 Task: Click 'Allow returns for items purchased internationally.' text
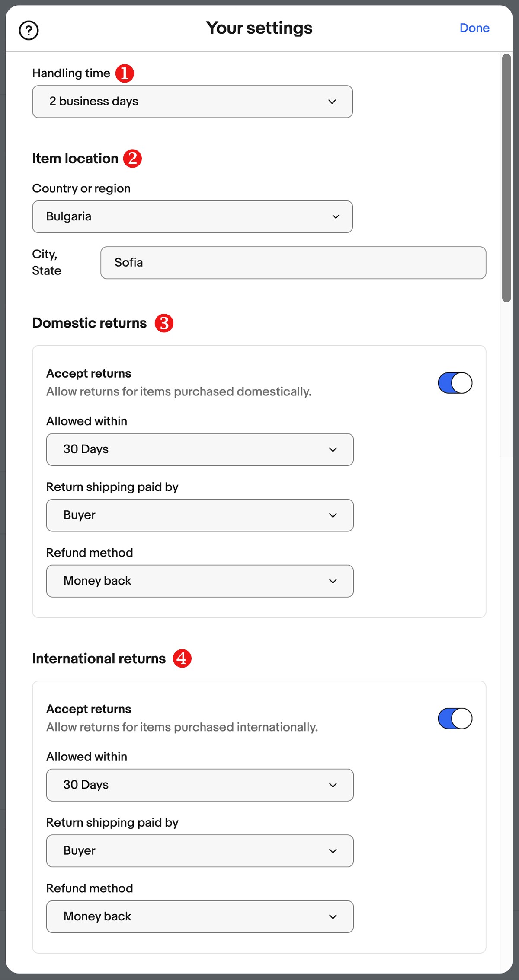pyautogui.click(x=182, y=727)
